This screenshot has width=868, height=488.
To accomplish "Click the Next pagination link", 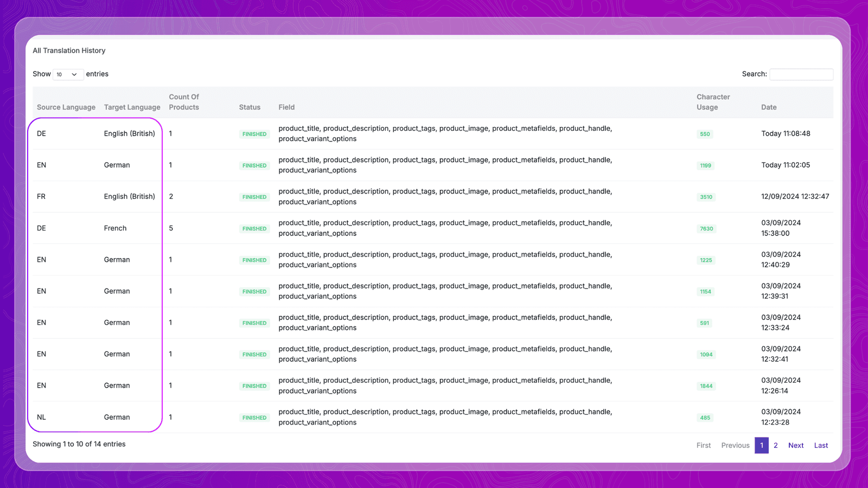I will click(x=796, y=445).
